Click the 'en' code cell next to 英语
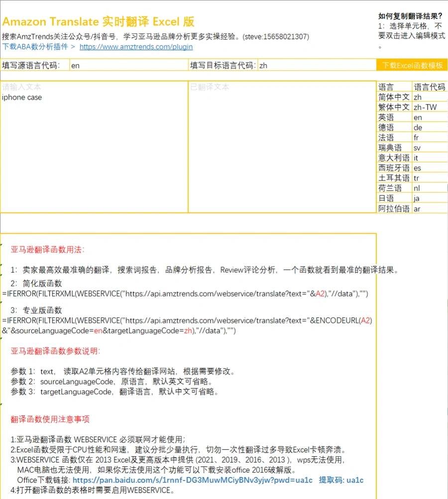 pos(430,118)
